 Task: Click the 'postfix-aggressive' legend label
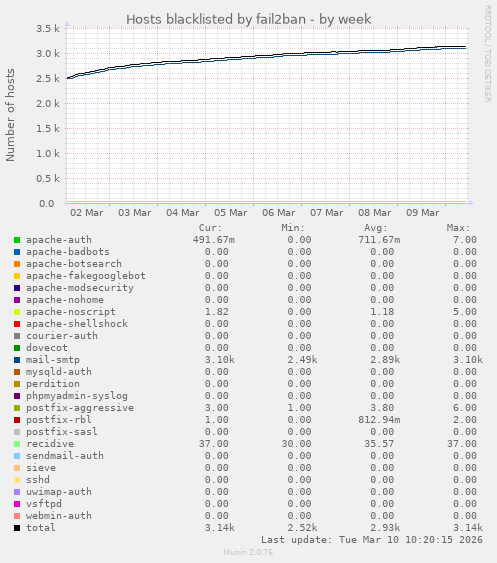point(80,408)
